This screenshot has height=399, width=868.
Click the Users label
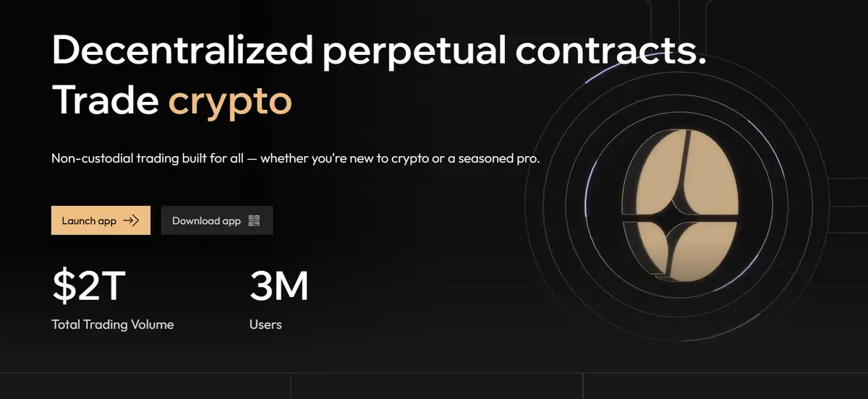[265, 325]
